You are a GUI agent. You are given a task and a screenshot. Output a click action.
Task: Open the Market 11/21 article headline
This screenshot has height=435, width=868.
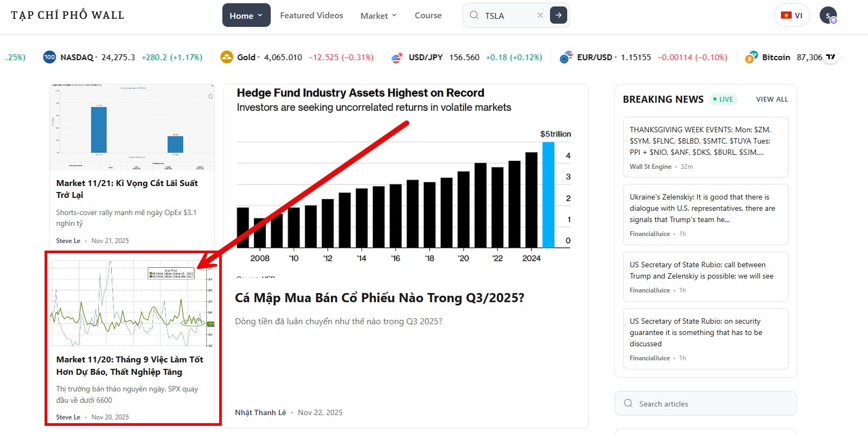coord(127,189)
